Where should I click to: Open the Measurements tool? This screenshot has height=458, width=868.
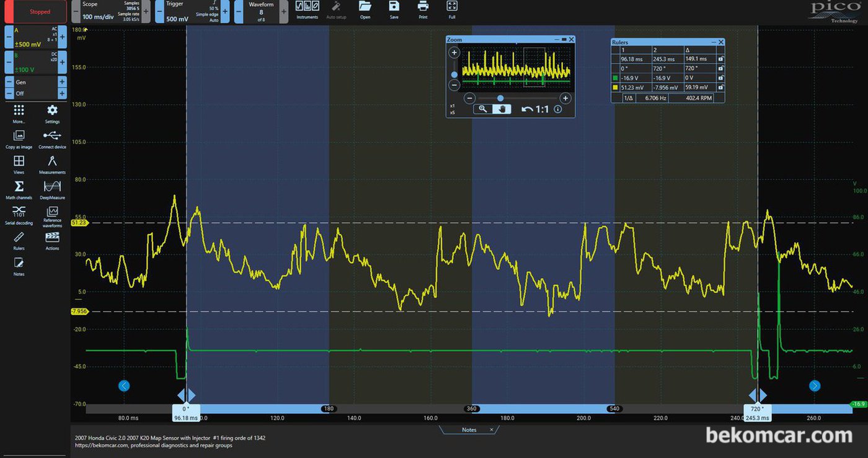[52, 164]
